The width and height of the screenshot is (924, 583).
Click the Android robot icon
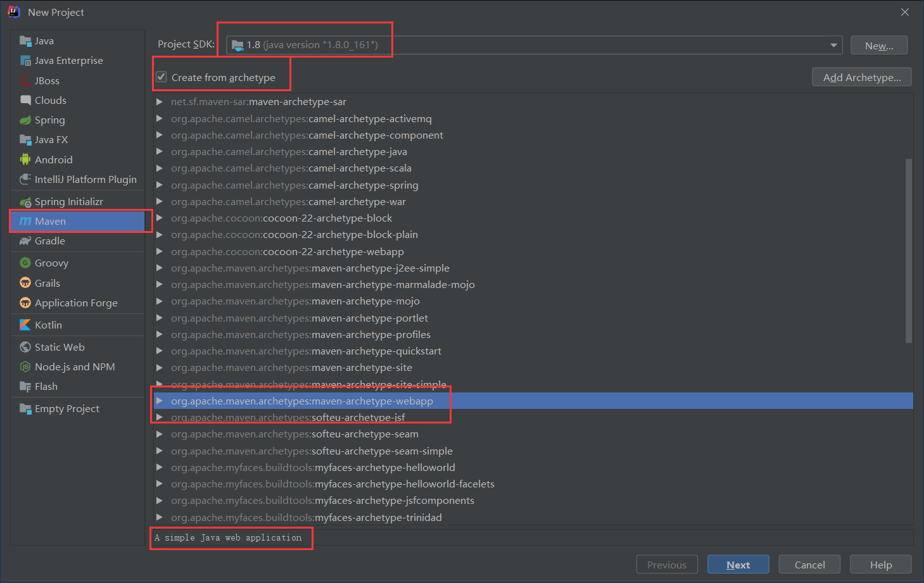click(25, 160)
